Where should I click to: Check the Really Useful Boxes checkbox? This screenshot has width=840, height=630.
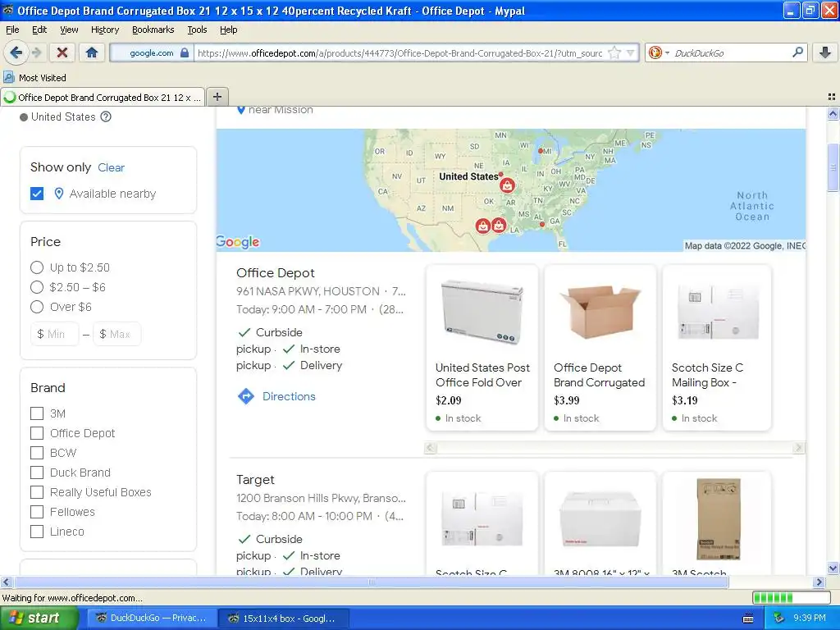pyautogui.click(x=37, y=492)
